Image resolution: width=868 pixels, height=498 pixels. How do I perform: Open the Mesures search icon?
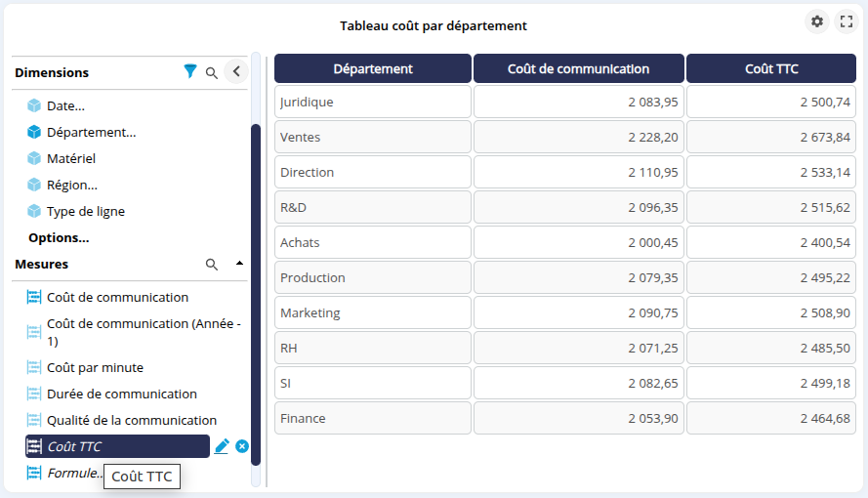[x=212, y=265]
